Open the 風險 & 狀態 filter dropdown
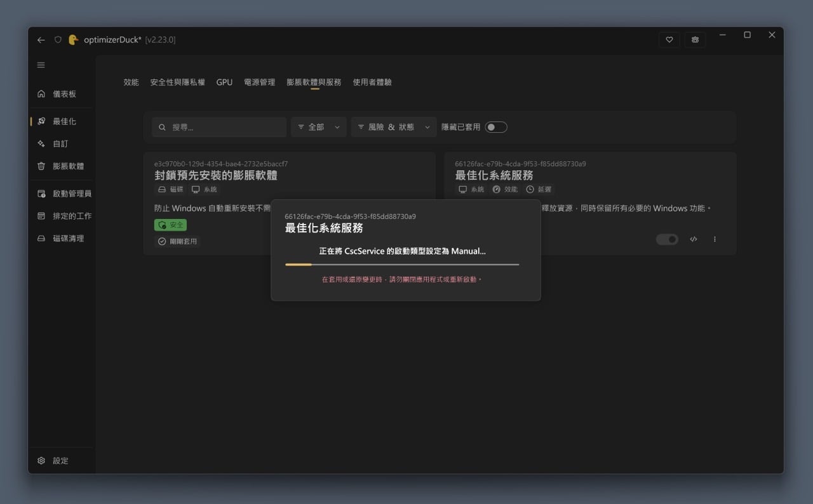Viewport: 813px width, 504px height. pyautogui.click(x=394, y=127)
